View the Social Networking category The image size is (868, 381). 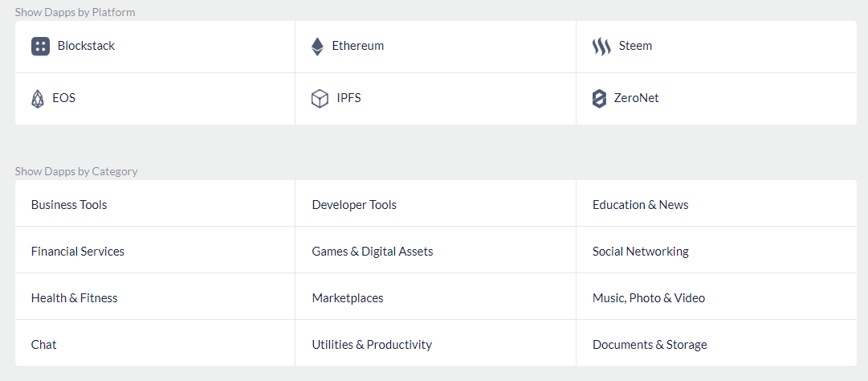641,252
